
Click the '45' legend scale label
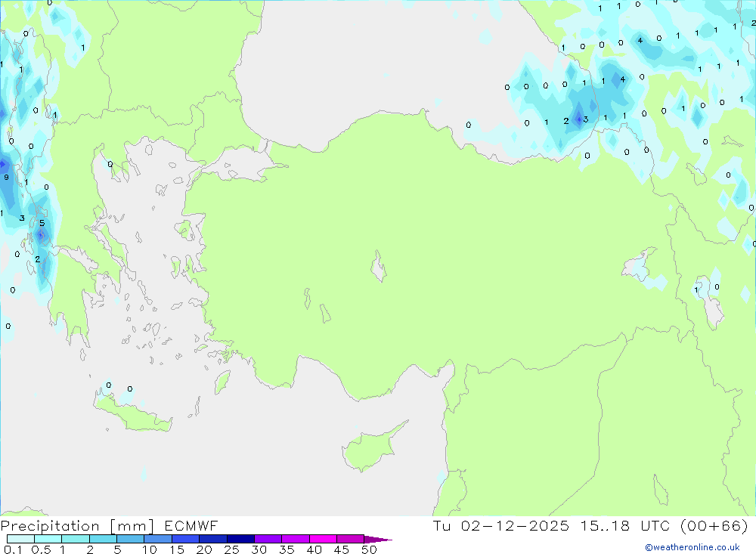click(342, 549)
